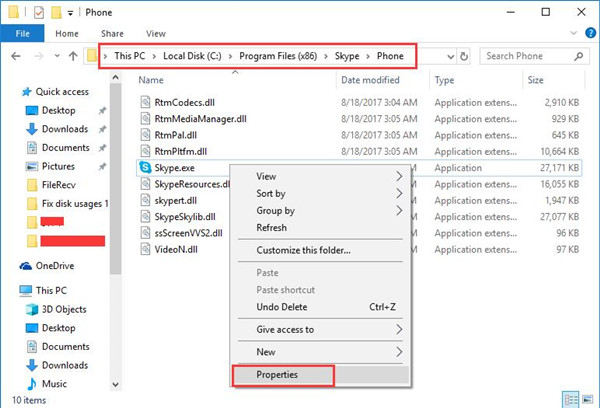Viewport: 600px width, 408px height.
Task: Click This PC in breadcrumb path
Action: click(130, 56)
